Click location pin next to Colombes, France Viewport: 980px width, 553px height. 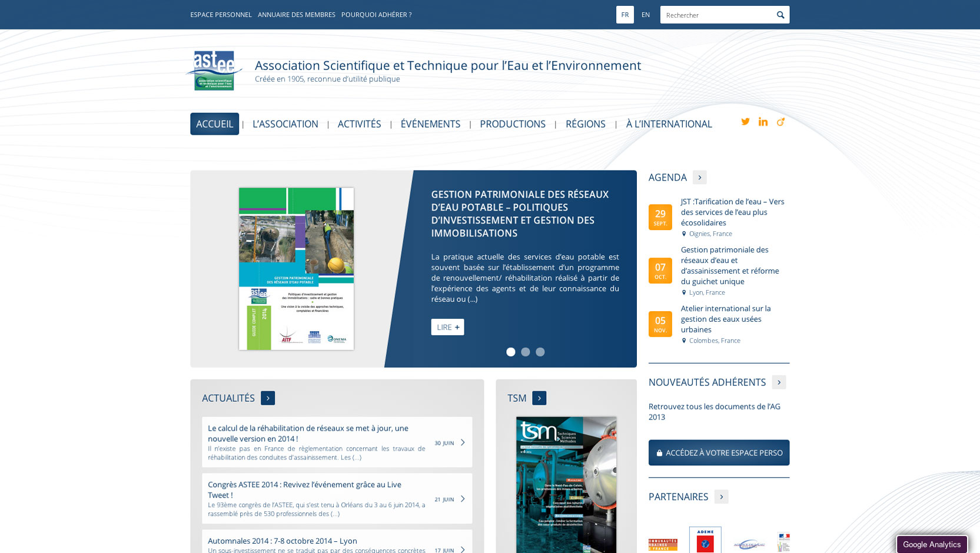(684, 341)
